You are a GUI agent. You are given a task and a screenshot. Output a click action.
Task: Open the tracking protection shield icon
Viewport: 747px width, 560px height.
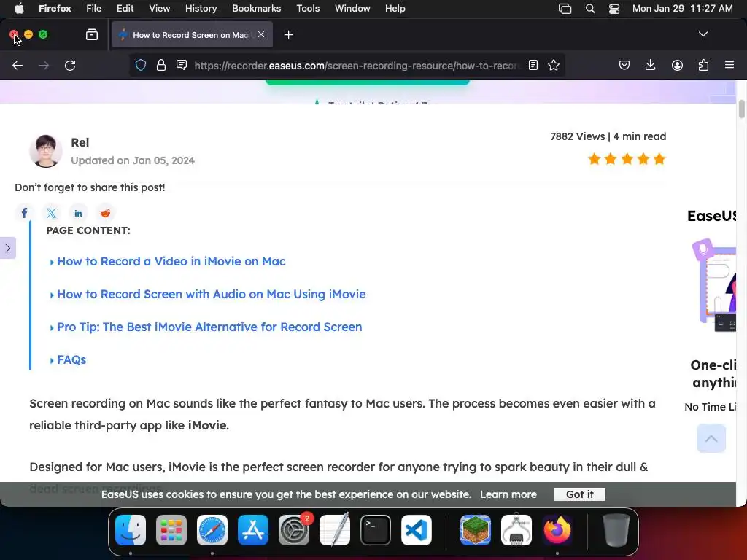[x=141, y=65]
